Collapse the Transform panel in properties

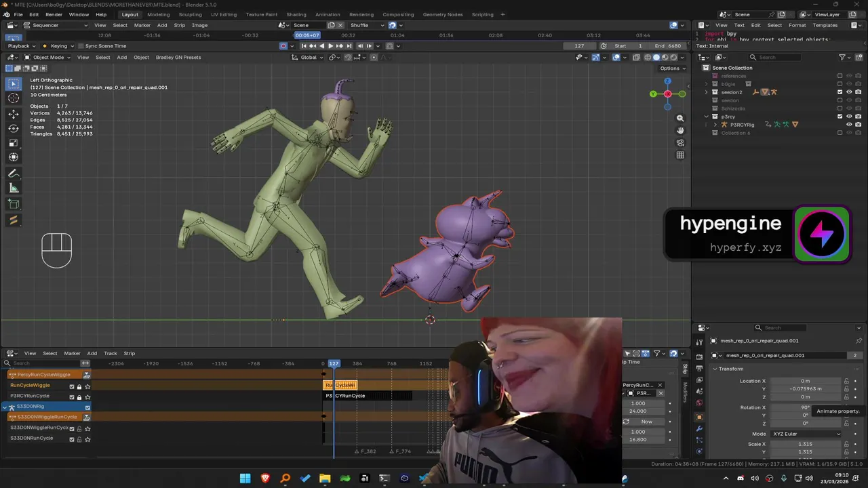click(x=715, y=369)
